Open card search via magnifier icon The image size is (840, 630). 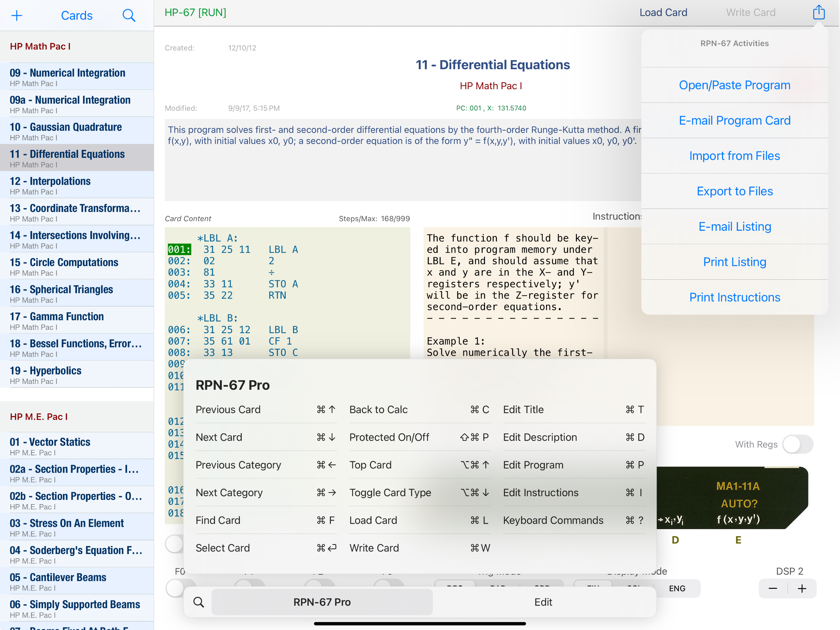129,16
